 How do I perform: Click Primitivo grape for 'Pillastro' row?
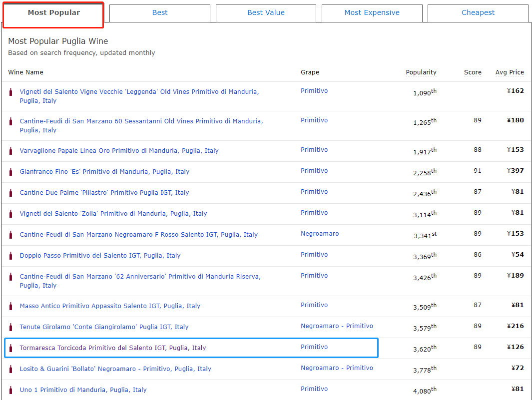(x=314, y=192)
